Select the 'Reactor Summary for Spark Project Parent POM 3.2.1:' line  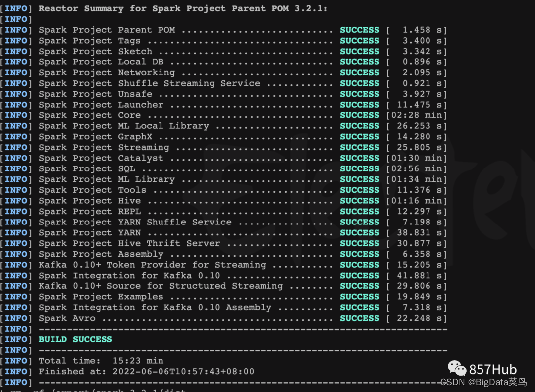click(x=183, y=8)
